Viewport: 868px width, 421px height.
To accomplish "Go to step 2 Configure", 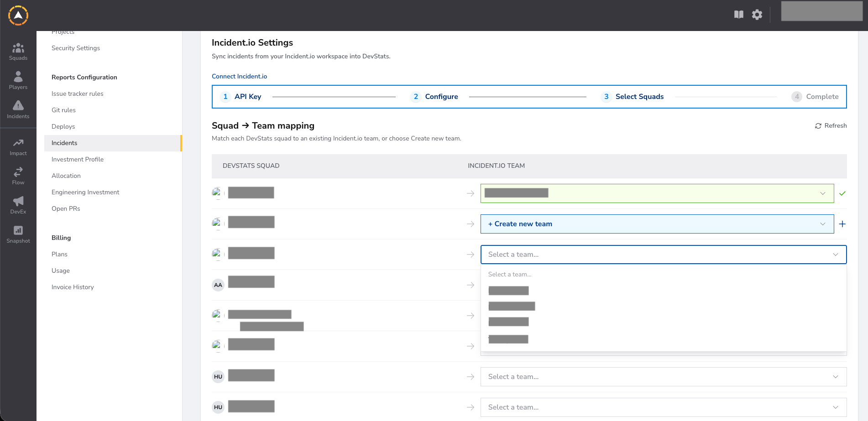I will [434, 97].
